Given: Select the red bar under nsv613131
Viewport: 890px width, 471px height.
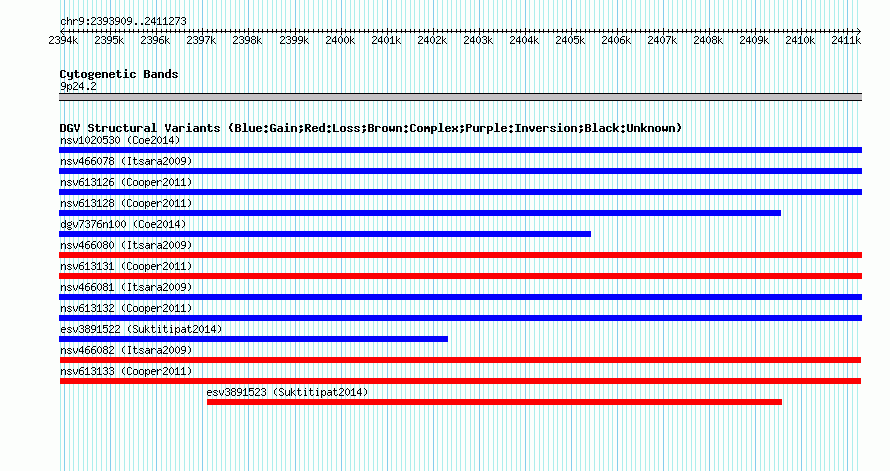Looking at the screenshot, I should (x=460, y=276).
